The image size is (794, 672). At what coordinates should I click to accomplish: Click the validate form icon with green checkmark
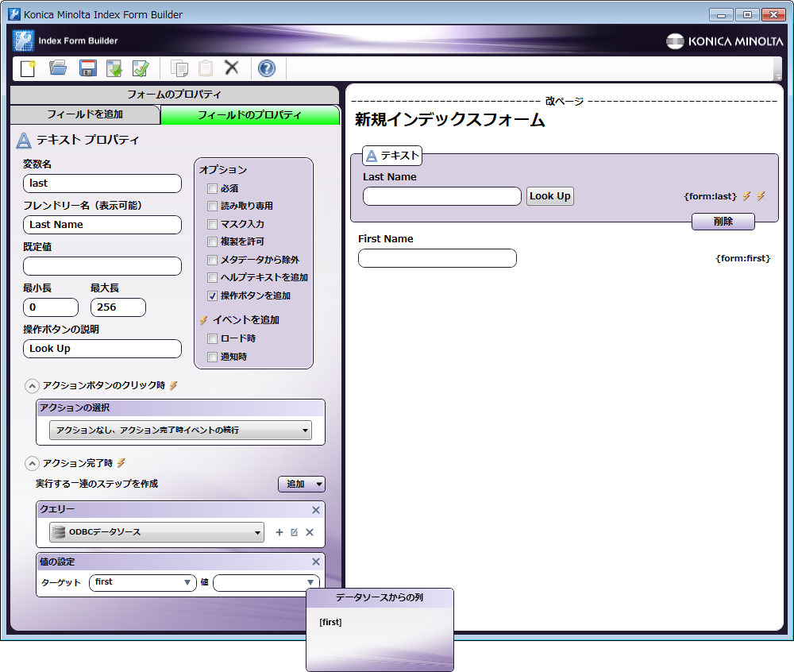(141, 68)
